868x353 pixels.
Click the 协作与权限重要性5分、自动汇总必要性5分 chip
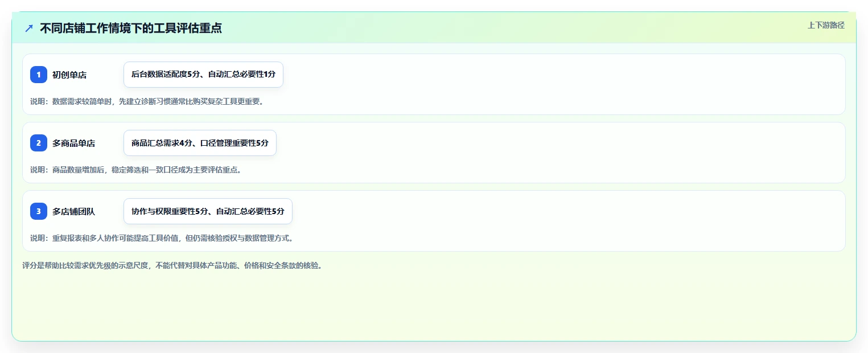pos(208,211)
